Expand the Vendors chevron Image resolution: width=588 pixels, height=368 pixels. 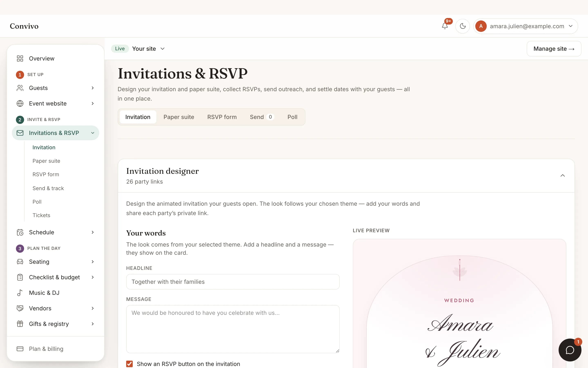click(92, 308)
